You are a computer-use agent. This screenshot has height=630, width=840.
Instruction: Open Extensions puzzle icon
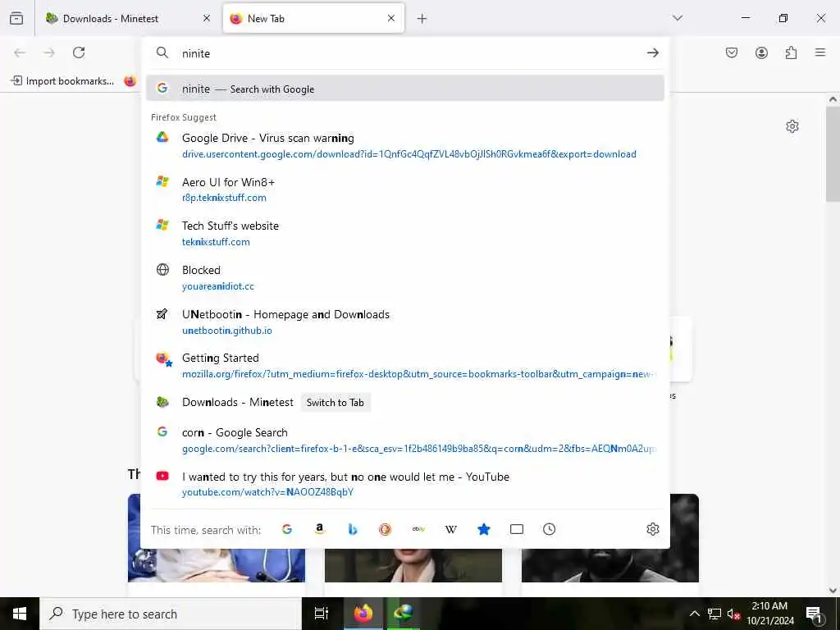point(792,52)
